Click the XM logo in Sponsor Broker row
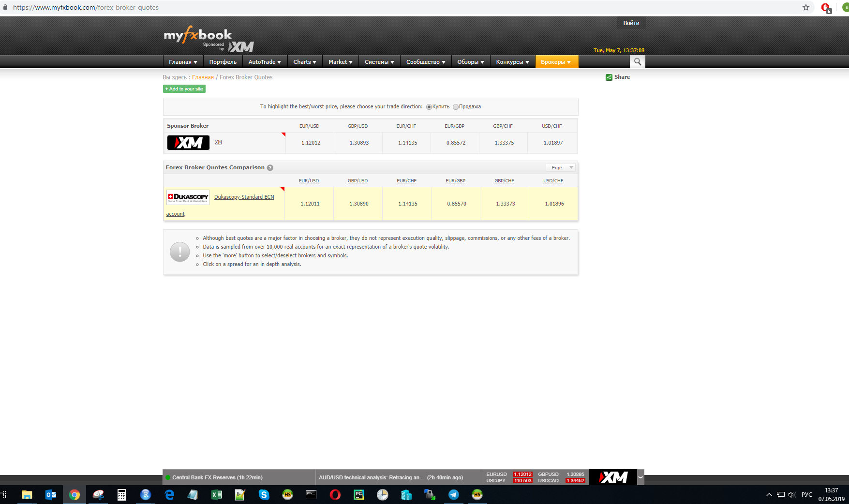This screenshot has height=504, width=849. [x=188, y=143]
